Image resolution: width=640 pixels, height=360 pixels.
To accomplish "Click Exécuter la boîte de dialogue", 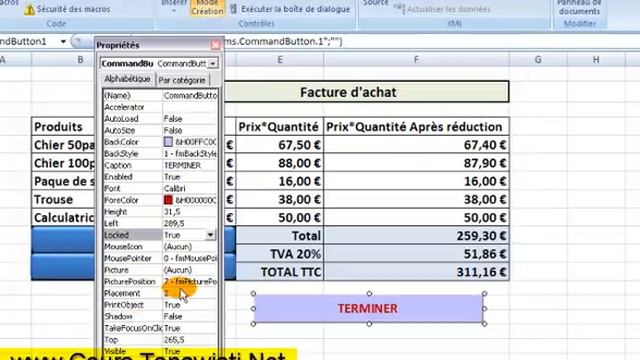I will pyautogui.click(x=296, y=9).
